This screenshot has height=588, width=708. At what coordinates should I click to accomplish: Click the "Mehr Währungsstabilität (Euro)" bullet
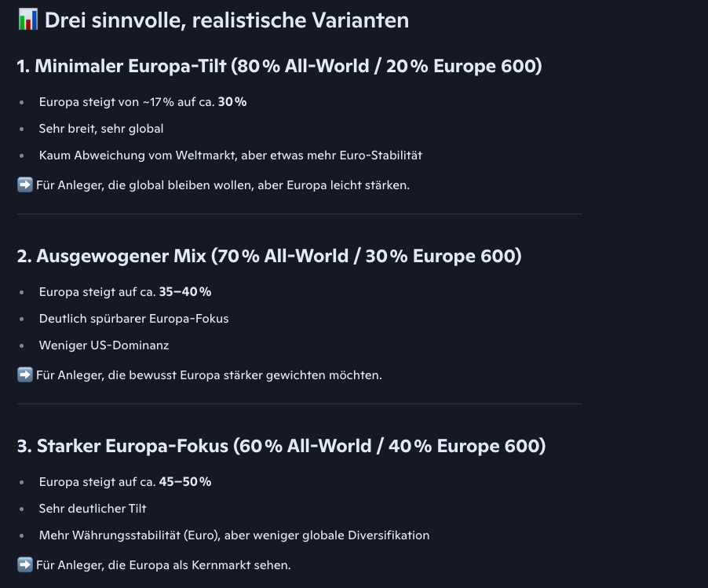click(234, 535)
